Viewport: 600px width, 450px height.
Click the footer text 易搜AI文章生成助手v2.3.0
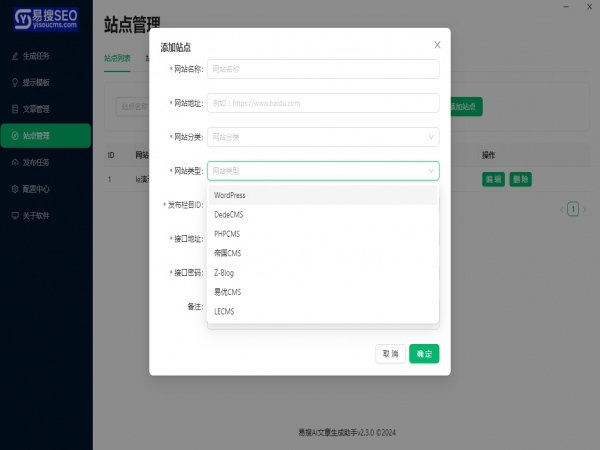pos(336,433)
